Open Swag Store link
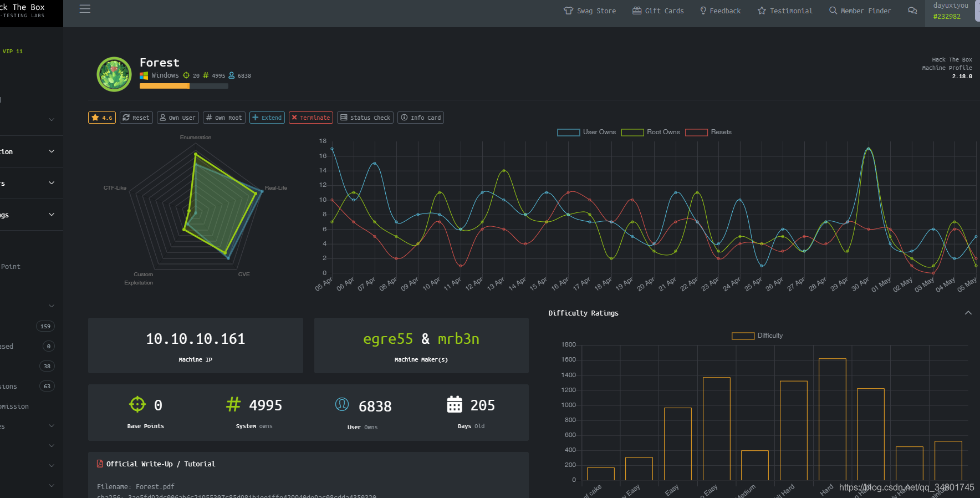 click(x=590, y=11)
